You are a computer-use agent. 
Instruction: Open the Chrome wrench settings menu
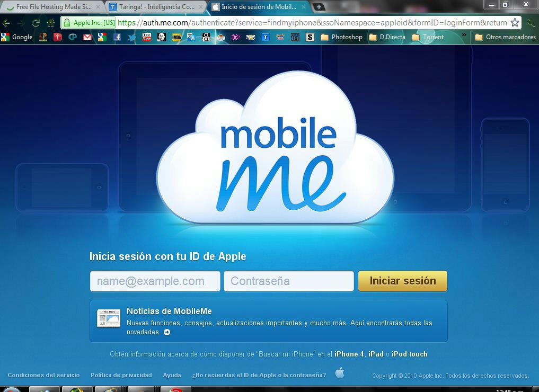point(531,23)
